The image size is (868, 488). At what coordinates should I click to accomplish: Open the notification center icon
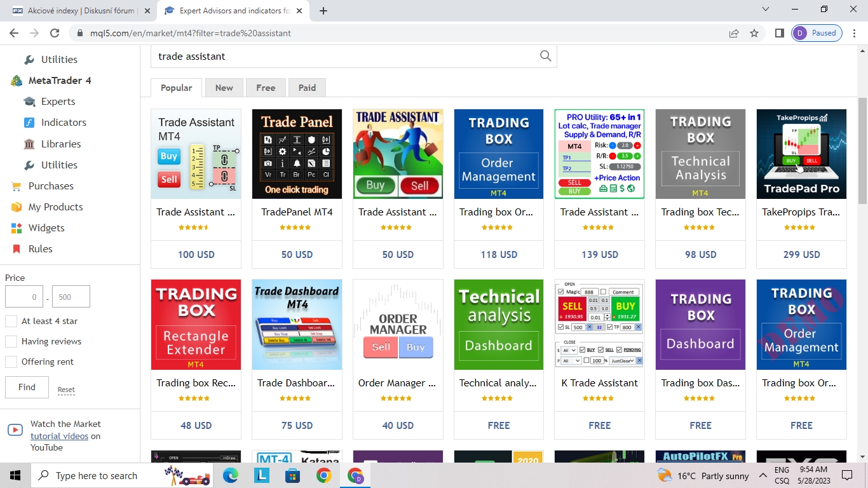[847, 475]
